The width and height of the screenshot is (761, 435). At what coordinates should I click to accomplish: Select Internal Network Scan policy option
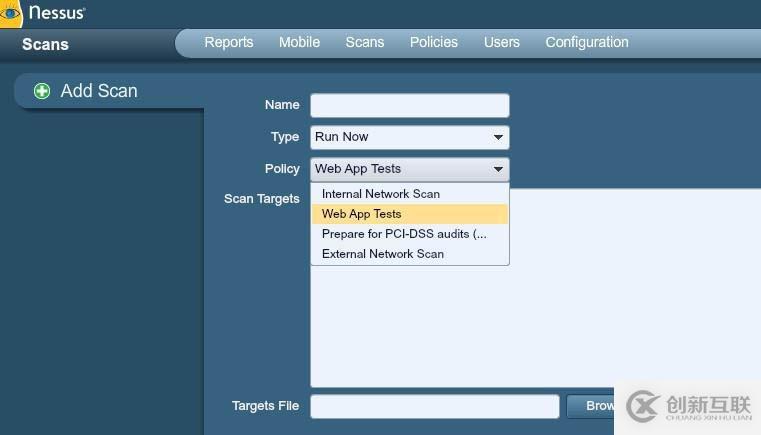(x=410, y=194)
